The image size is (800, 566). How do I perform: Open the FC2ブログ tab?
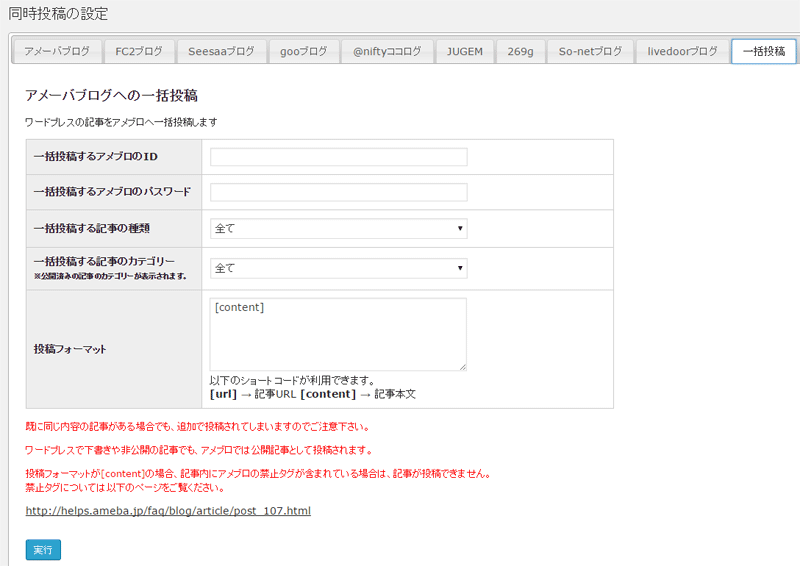click(x=140, y=51)
